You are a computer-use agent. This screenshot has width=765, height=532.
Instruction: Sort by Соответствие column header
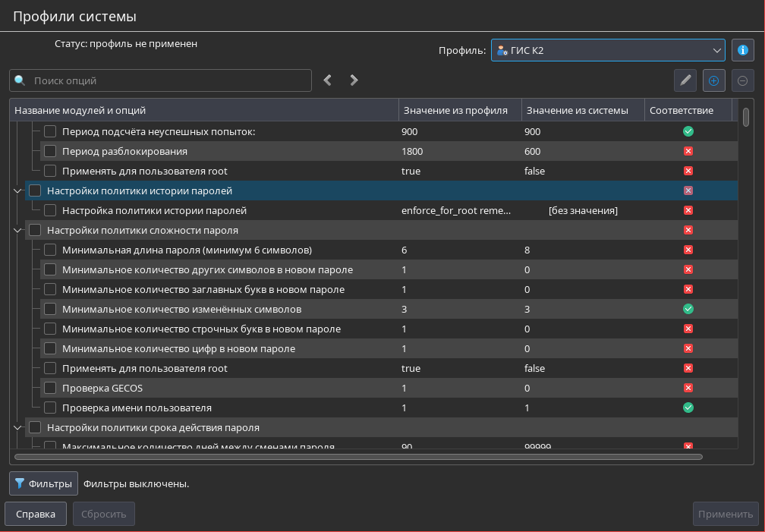[x=682, y=110]
